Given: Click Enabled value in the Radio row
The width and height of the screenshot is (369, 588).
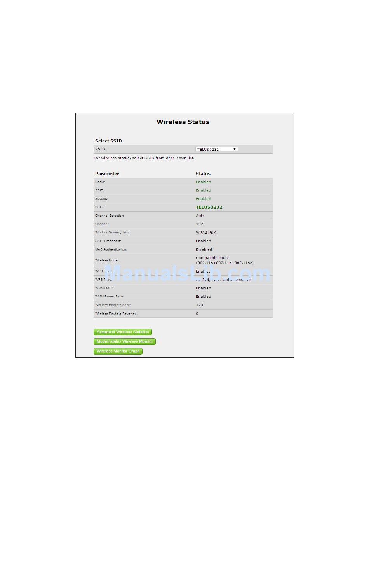Looking at the screenshot, I should tap(204, 182).
